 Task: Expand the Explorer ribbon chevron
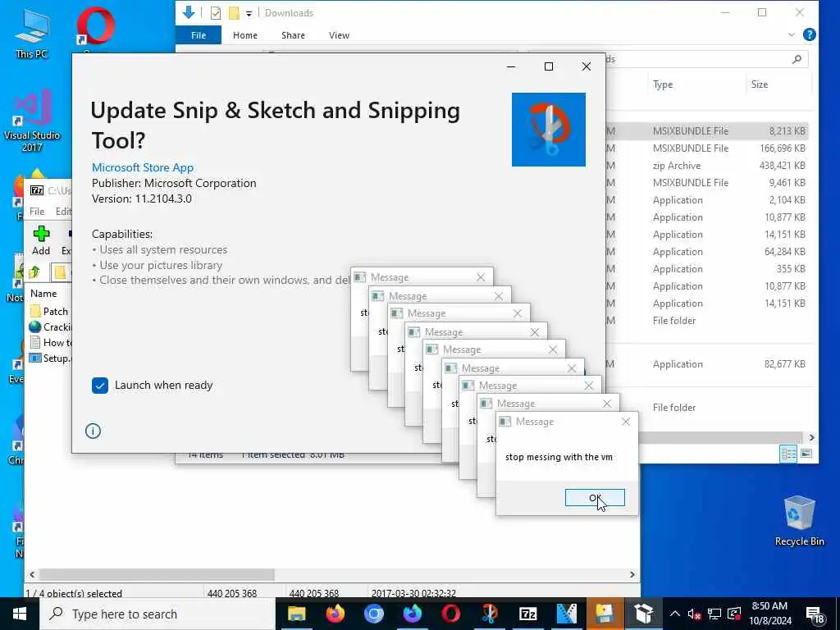click(x=792, y=34)
